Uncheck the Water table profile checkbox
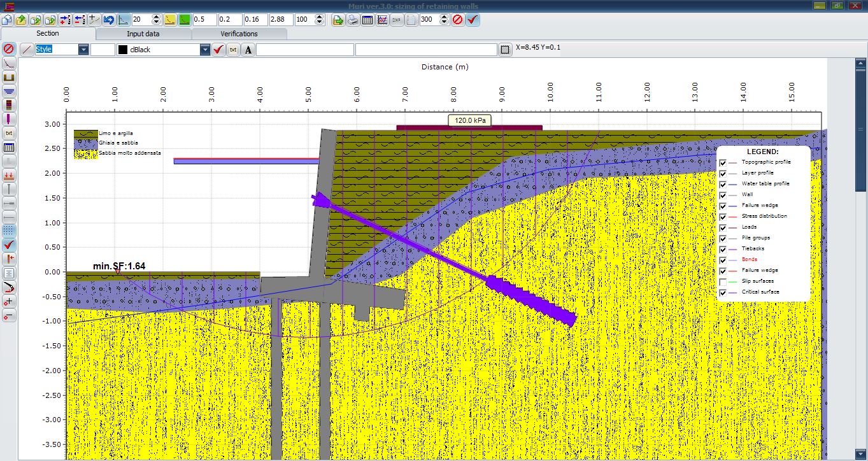 pos(723,184)
